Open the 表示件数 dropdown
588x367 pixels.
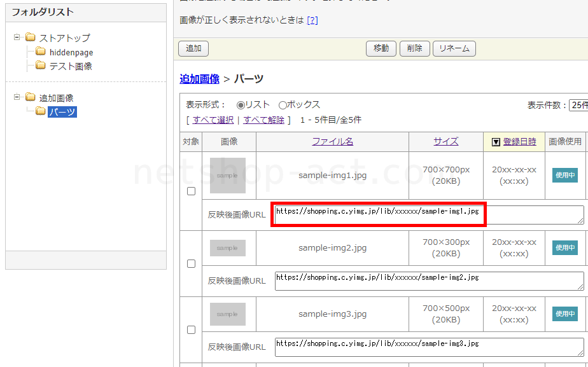(578, 105)
